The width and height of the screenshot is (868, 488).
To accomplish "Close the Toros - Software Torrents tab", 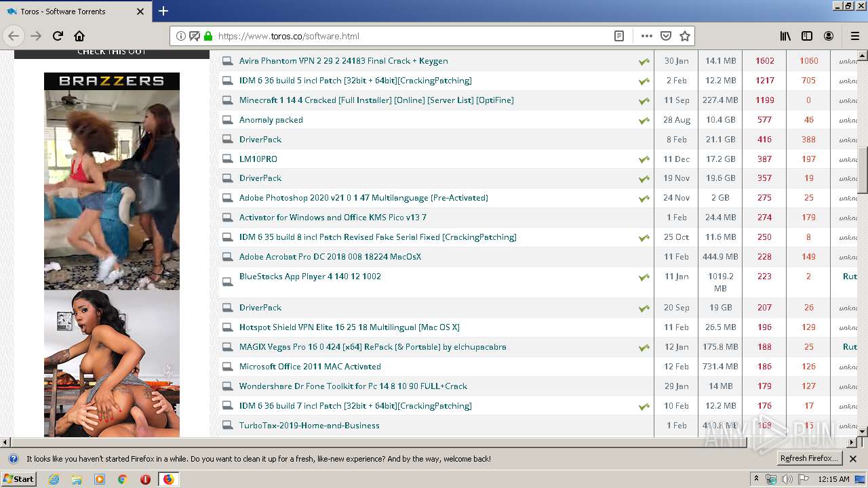I will (x=140, y=12).
